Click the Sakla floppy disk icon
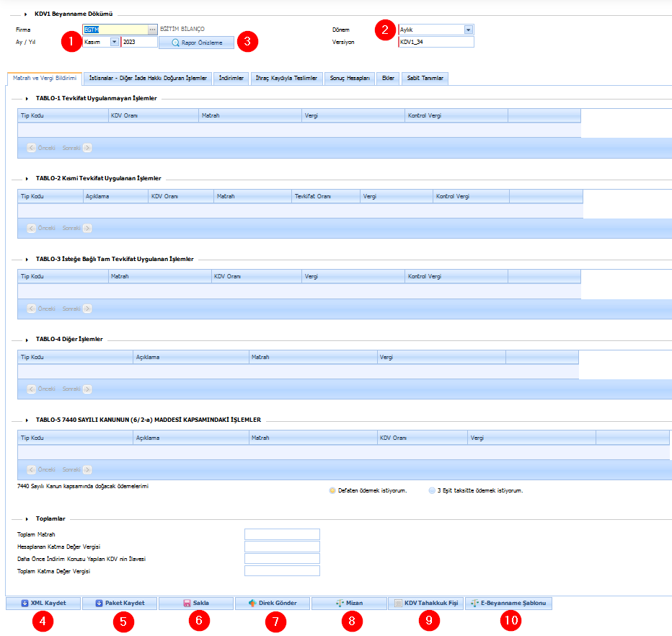Screen dimensions: 672x636 tap(187, 603)
